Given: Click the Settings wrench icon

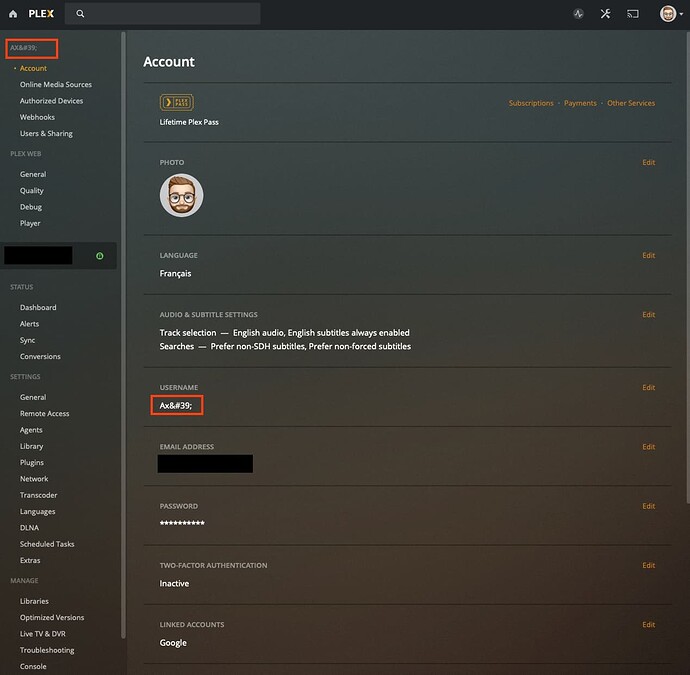Looking at the screenshot, I should click(605, 14).
